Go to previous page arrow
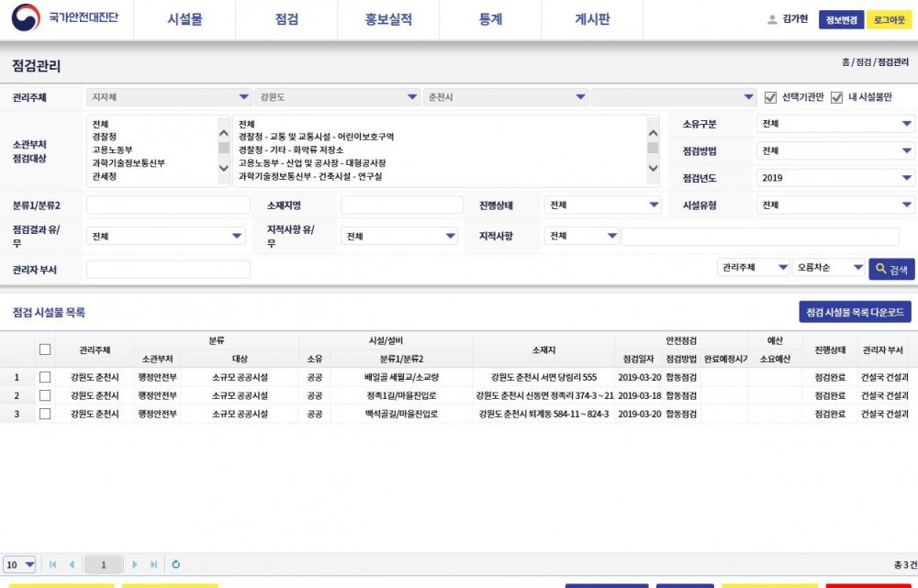This screenshot has height=588, width=918. tap(72, 564)
